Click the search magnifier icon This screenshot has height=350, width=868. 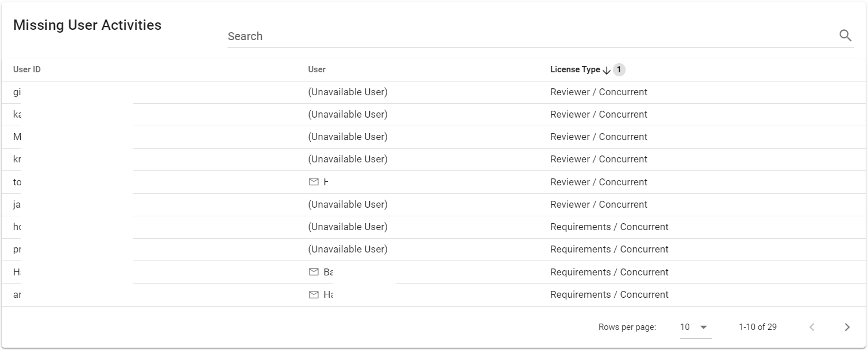(x=845, y=35)
